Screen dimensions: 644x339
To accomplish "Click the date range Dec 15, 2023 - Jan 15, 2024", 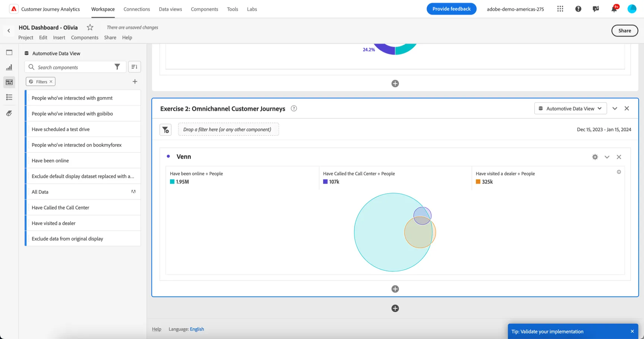I will 604,129.
